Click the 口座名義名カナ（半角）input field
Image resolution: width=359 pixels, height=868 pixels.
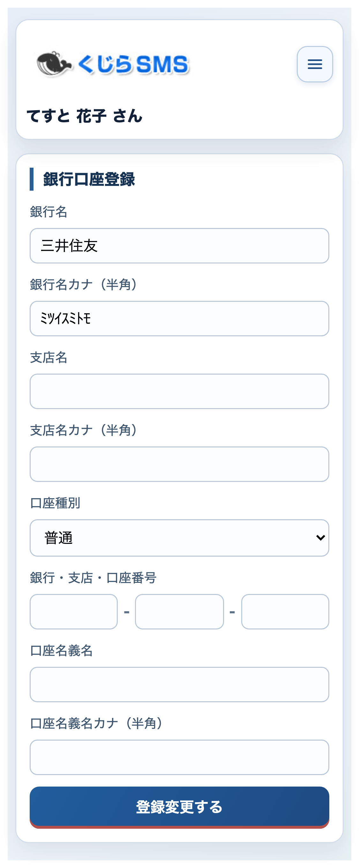(x=179, y=757)
